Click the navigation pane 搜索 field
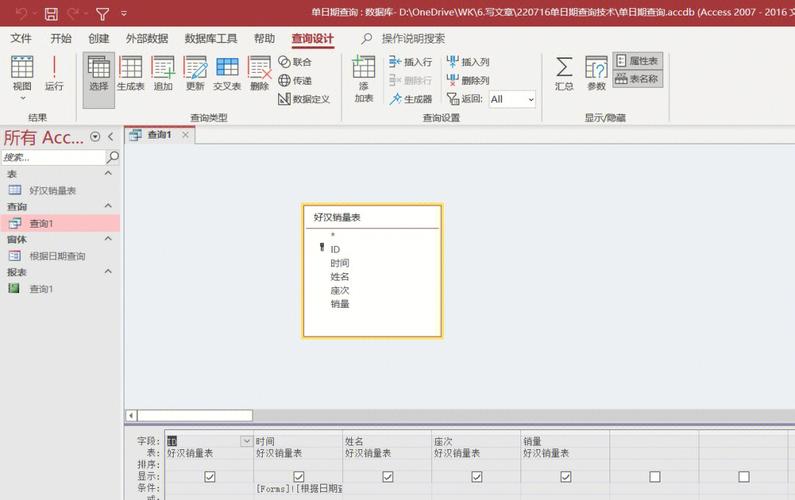The width and height of the screenshot is (795, 500). tap(53, 157)
